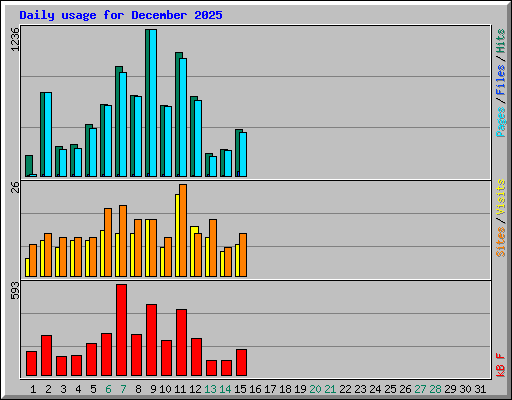Click the cyan hits bar for day 15

click(x=243, y=154)
